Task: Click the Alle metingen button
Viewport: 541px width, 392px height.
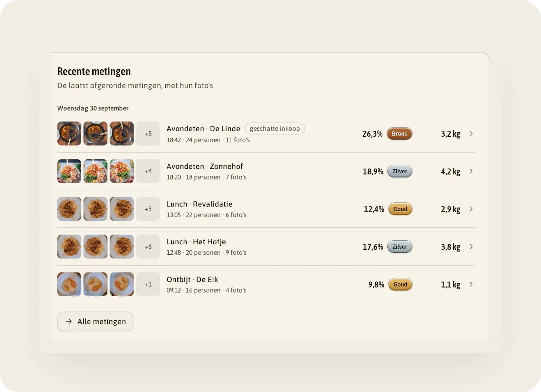Action: click(x=95, y=321)
